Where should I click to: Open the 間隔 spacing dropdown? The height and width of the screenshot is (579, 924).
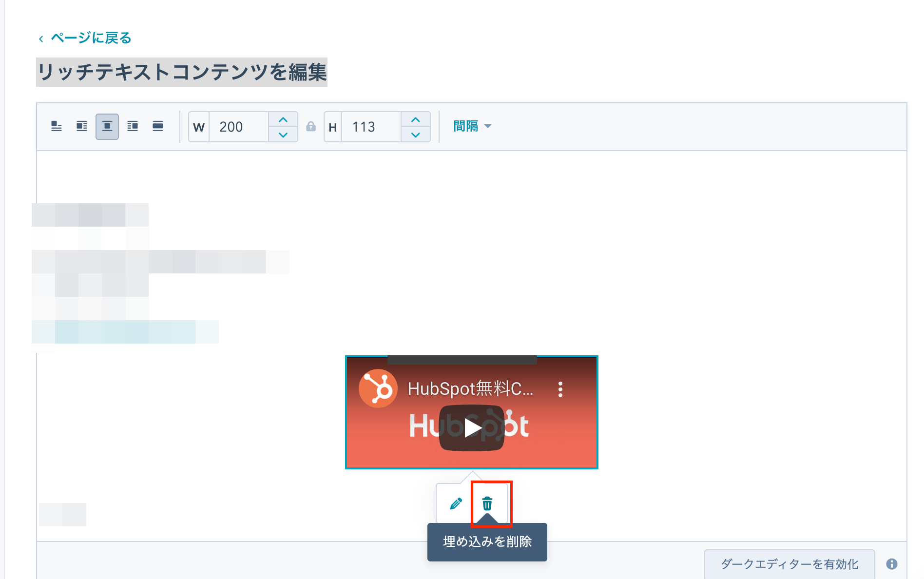[472, 126]
